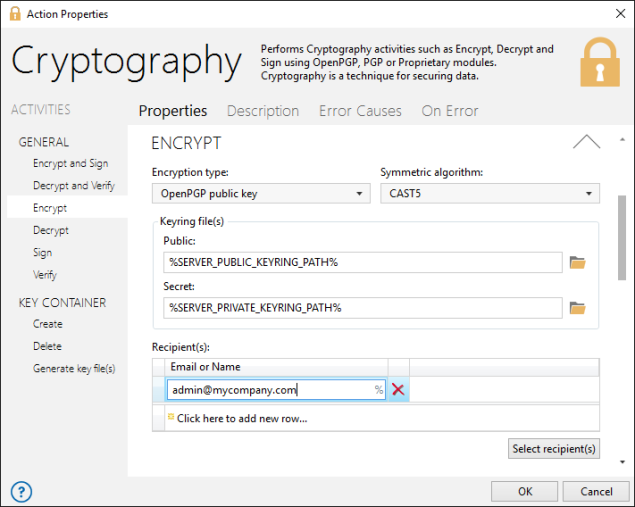Browse for the Public keyring file
The image size is (635, 507).
(577, 263)
